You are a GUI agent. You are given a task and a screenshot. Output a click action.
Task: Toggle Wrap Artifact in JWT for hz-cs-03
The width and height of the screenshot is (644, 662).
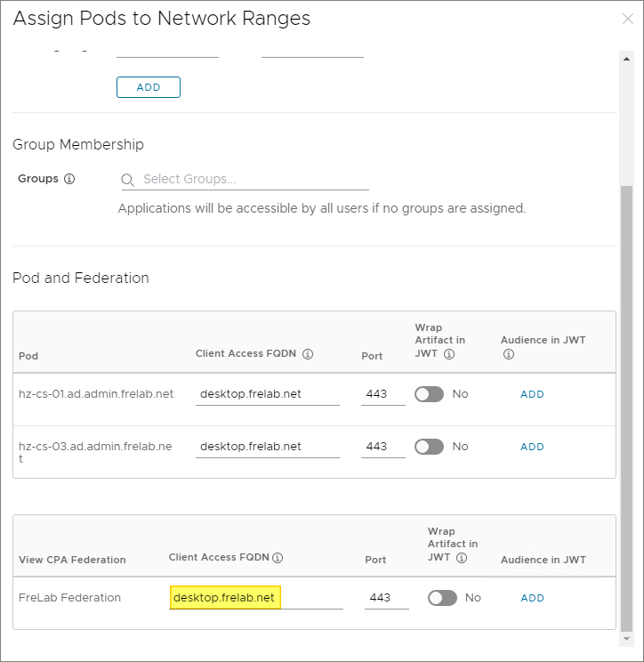point(429,447)
